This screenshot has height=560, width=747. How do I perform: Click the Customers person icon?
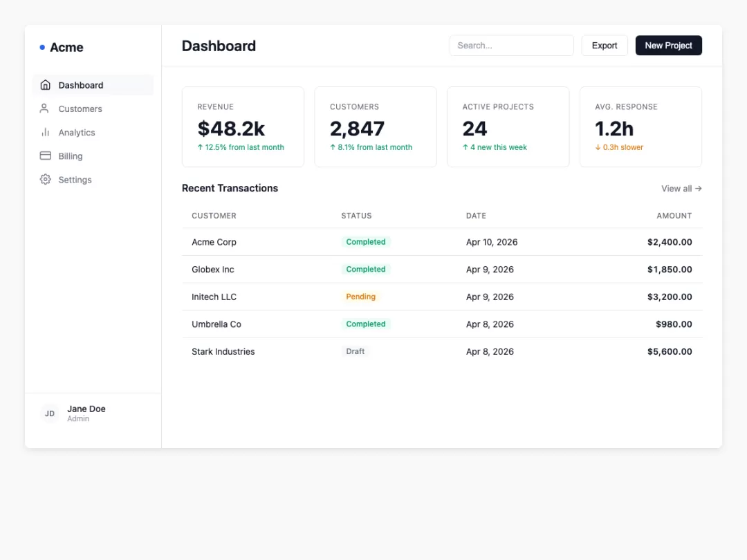click(44, 109)
